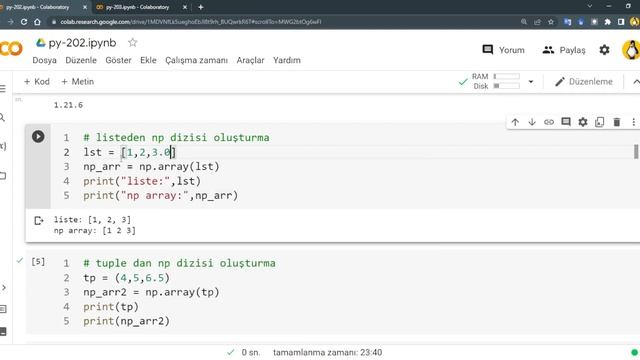The width and height of the screenshot is (640, 360).
Task: Open the Düzenle menu
Action: 81,60
